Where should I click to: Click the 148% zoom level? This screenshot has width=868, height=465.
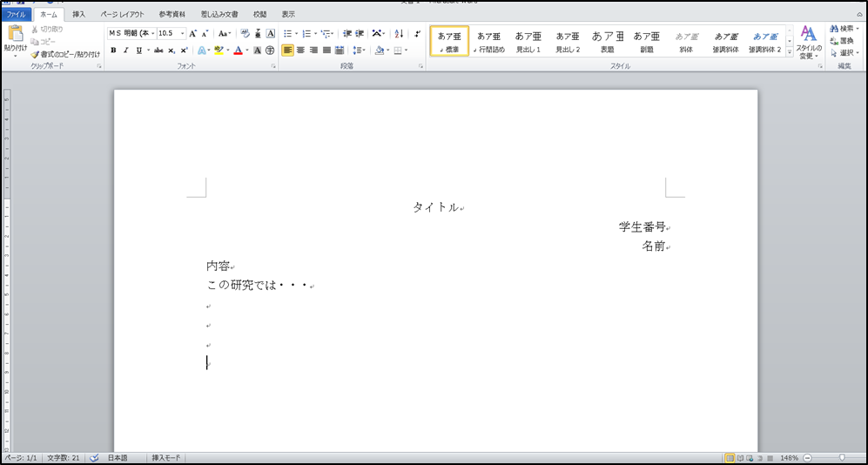pos(790,458)
